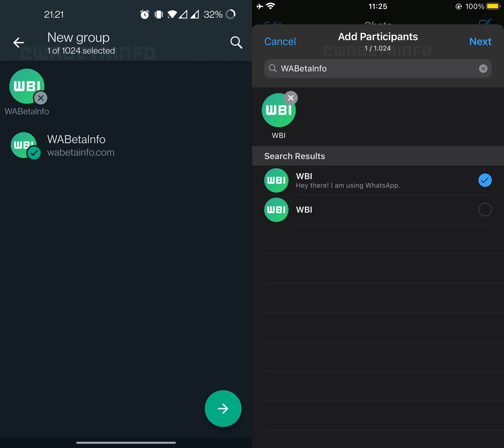
Task: Click the back arrow icon on Android
Action: click(19, 42)
